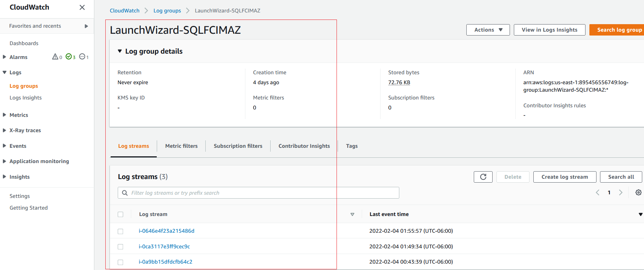Click page number 1 in pagination
The width and height of the screenshot is (644, 270).
click(609, 193)
